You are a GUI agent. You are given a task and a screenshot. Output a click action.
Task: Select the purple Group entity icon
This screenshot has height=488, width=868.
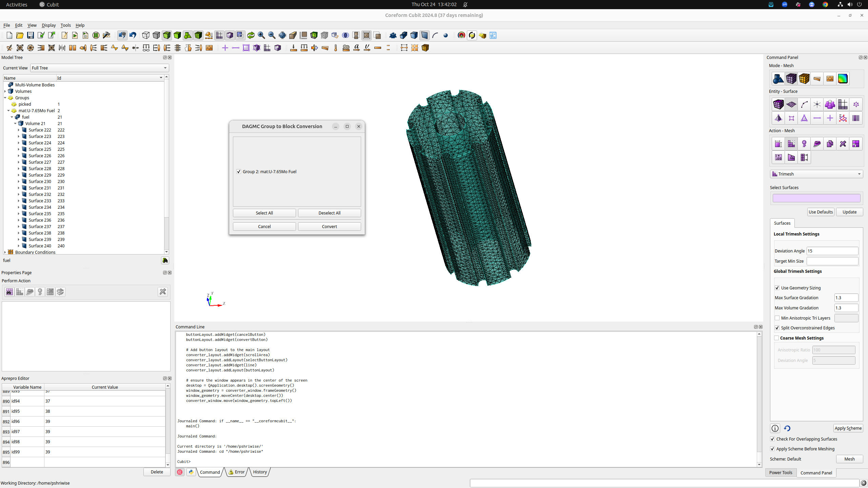tap(830, 104)
